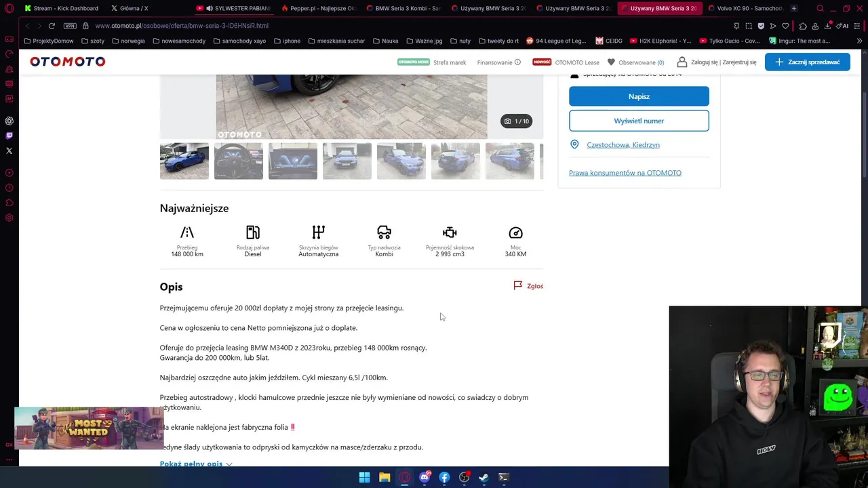Open mieszkania suchar bookmark folder
The image size is (868, 488).
pyautogui.click(x=336, y=41)
